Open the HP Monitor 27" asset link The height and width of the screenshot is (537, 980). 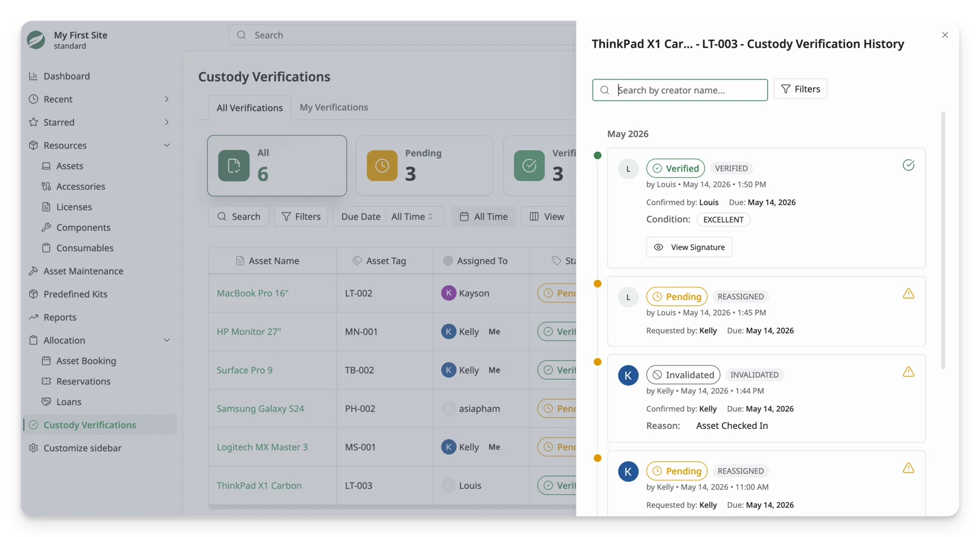249,331
